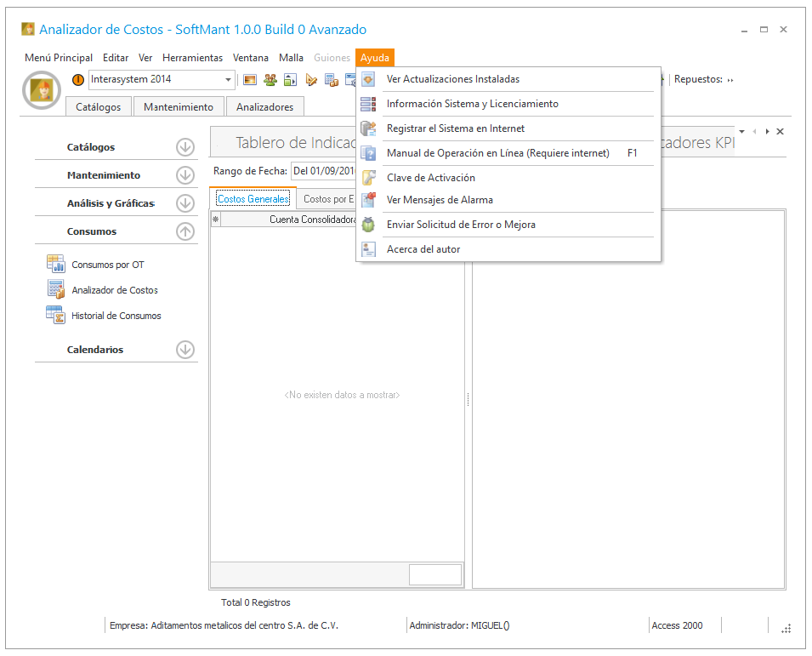Click the key icon for Clave de Activación
This screenshot has height=656, width=812.
[368, 178]
